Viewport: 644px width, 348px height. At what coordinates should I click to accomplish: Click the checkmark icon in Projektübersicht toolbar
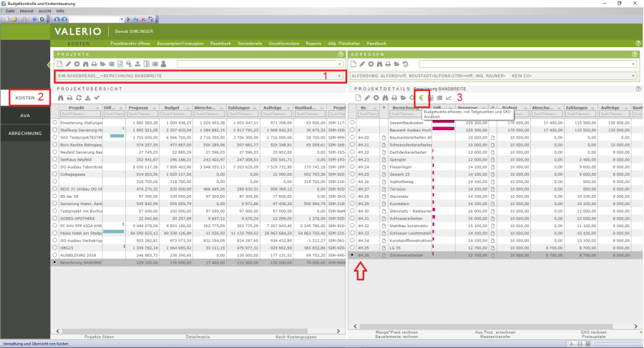click(x=96, y=97)
